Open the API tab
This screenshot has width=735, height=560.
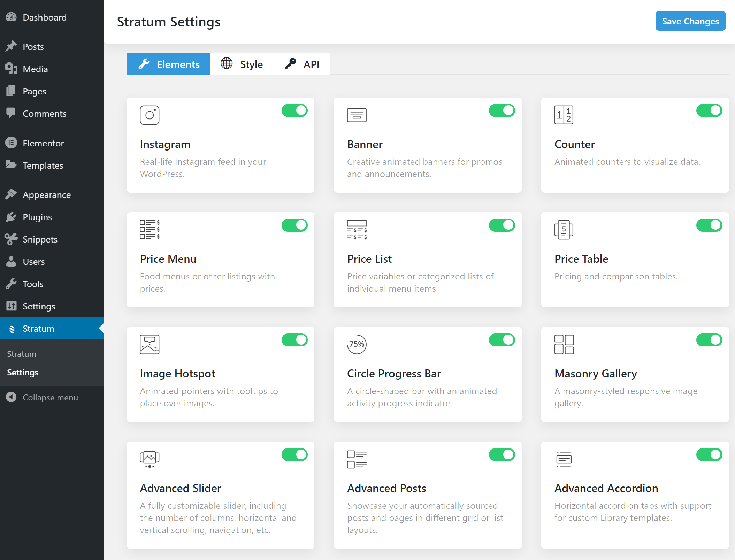302,64
